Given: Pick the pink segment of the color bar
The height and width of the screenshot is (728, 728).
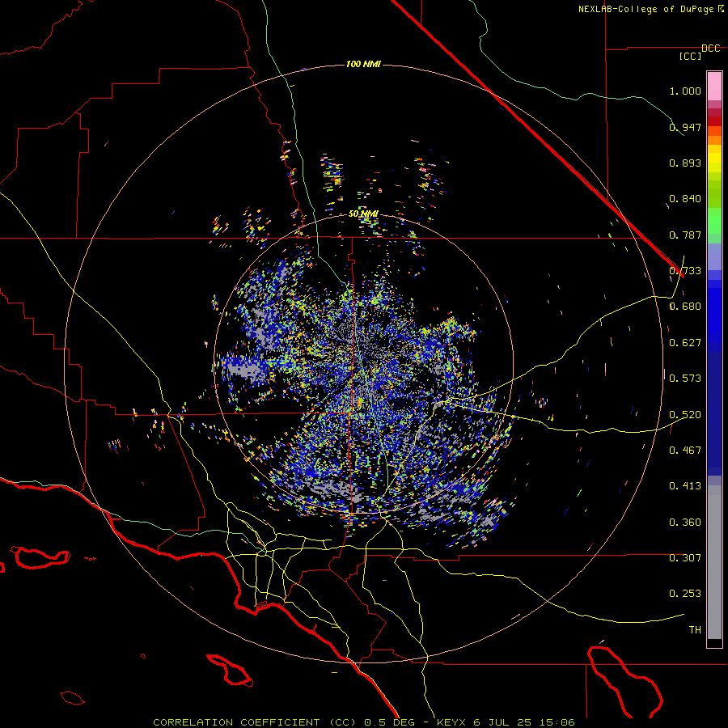Looking at the screenshot, I should click(714, 86).
